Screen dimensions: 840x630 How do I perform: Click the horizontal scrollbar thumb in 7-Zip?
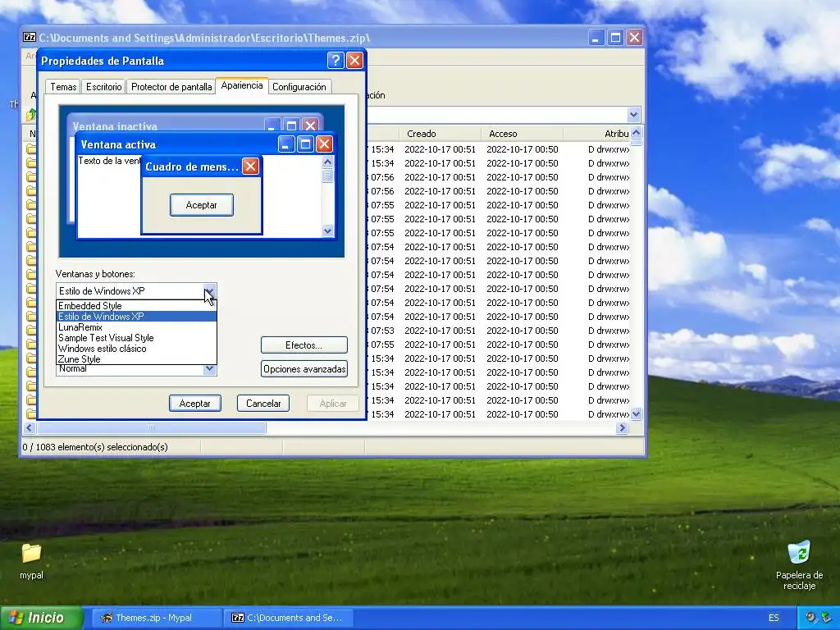click(151, 427)
